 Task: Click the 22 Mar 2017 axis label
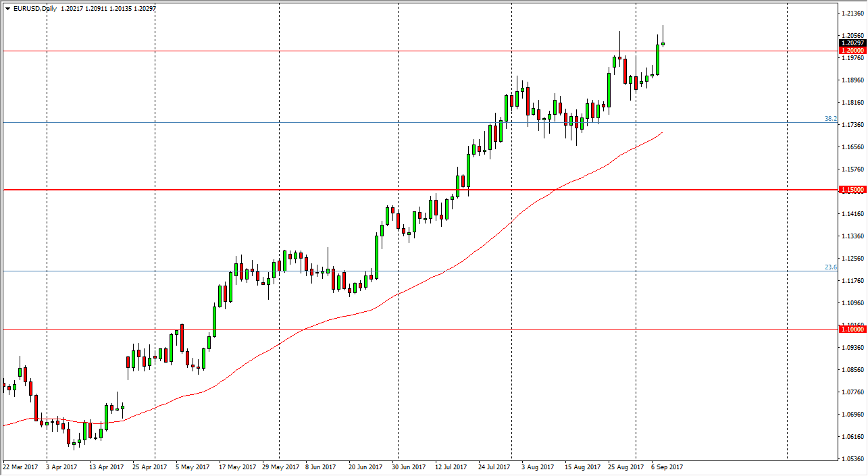[x=20, y=467]
